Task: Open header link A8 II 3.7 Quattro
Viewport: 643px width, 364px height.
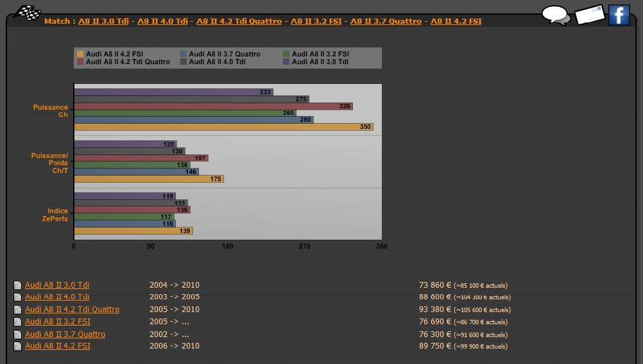Action: click(386, 21)
